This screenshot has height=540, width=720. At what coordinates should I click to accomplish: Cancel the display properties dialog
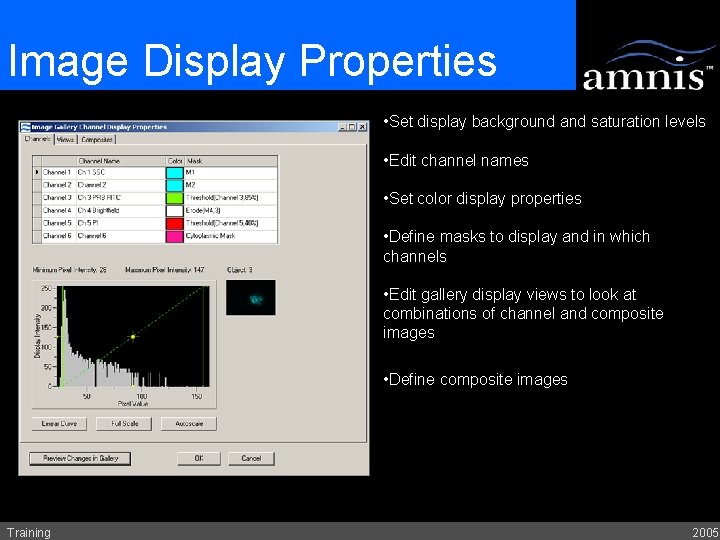tap(251, 458)
